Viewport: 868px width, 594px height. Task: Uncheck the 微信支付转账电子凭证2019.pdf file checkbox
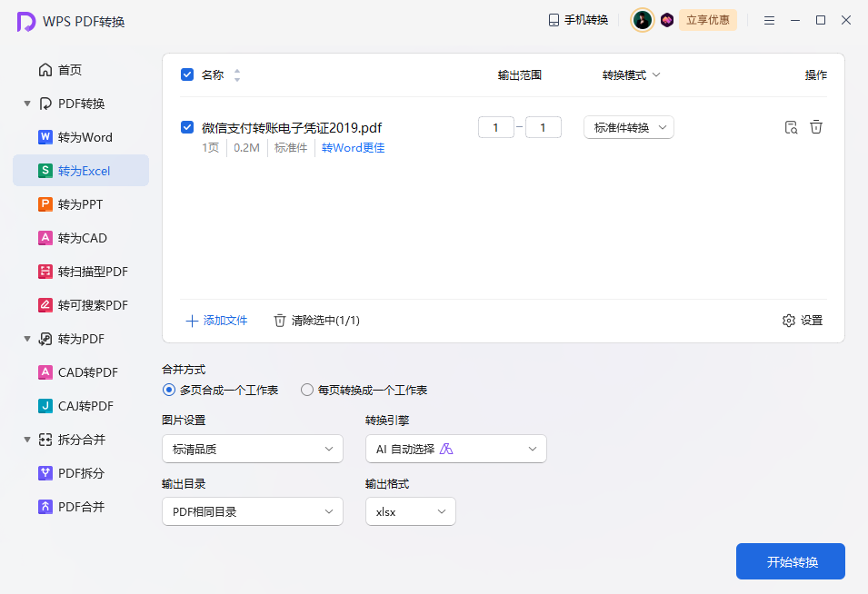(x=187, y=127)
